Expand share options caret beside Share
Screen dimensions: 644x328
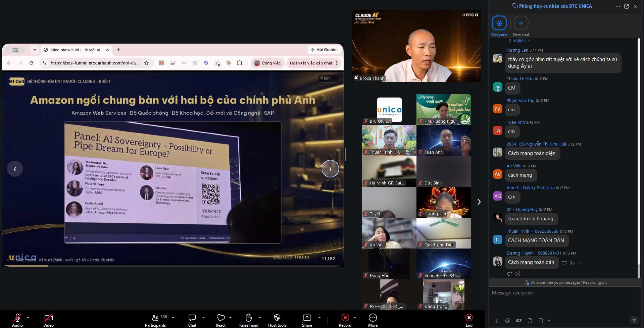tap(319, 317)
